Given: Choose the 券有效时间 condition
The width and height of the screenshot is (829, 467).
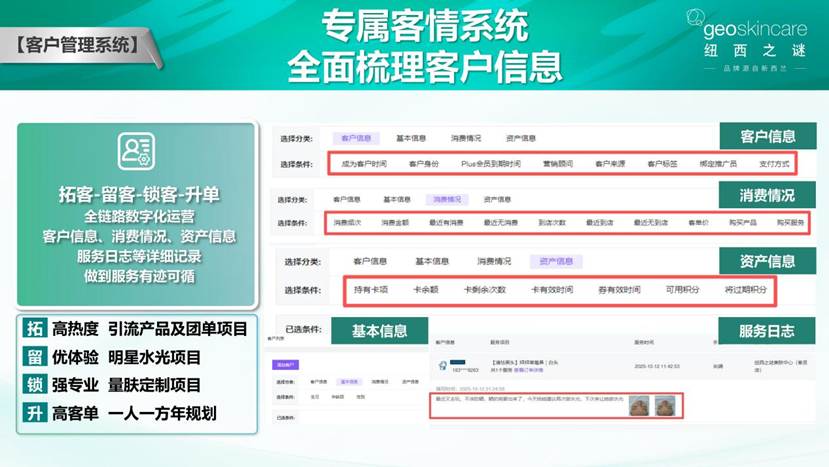Looking at the screenshot, I should point(619,290).
